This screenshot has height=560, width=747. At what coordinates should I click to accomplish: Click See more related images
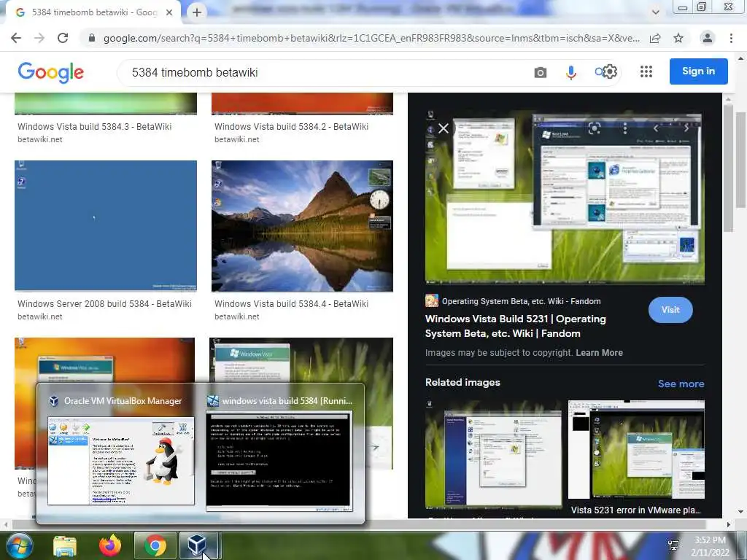pyautogui.click(x=681, y=384)
